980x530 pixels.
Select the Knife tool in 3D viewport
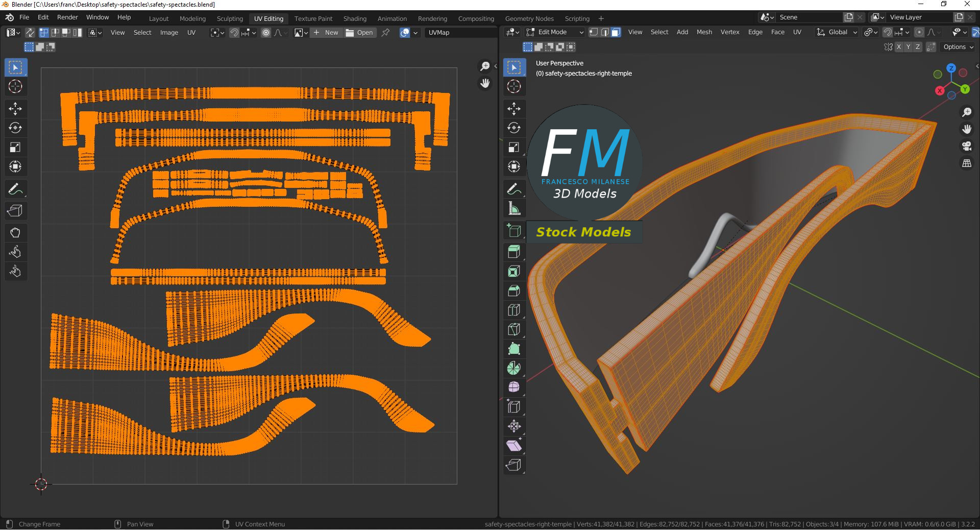click(514, 330)
